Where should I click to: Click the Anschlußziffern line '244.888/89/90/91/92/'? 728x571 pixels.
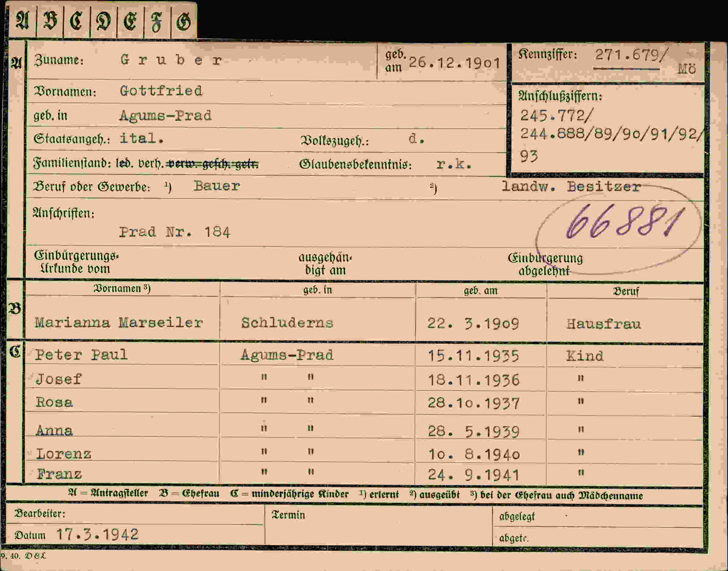coord(612,135)
